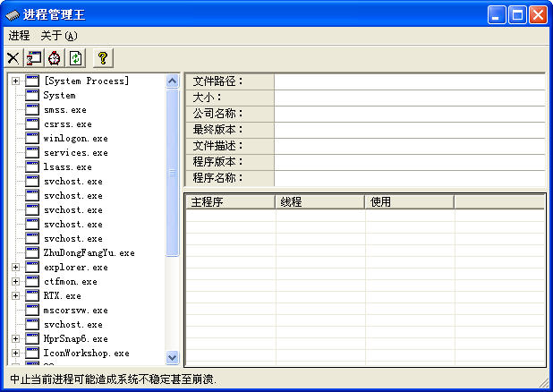553x392 pixels.
Task: Click the red alarm clock toolbar icon
Action: [x=55, y=58]
